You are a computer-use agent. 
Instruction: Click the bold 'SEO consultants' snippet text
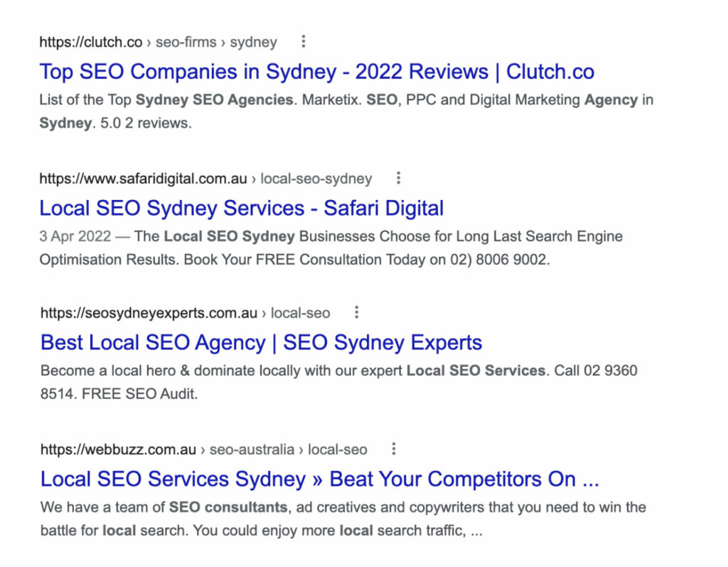click(228, 507)
